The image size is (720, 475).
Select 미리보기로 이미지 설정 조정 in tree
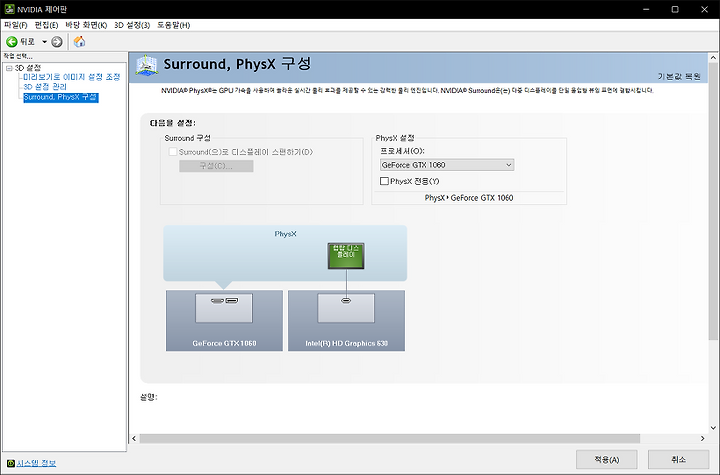pos(72,77)
